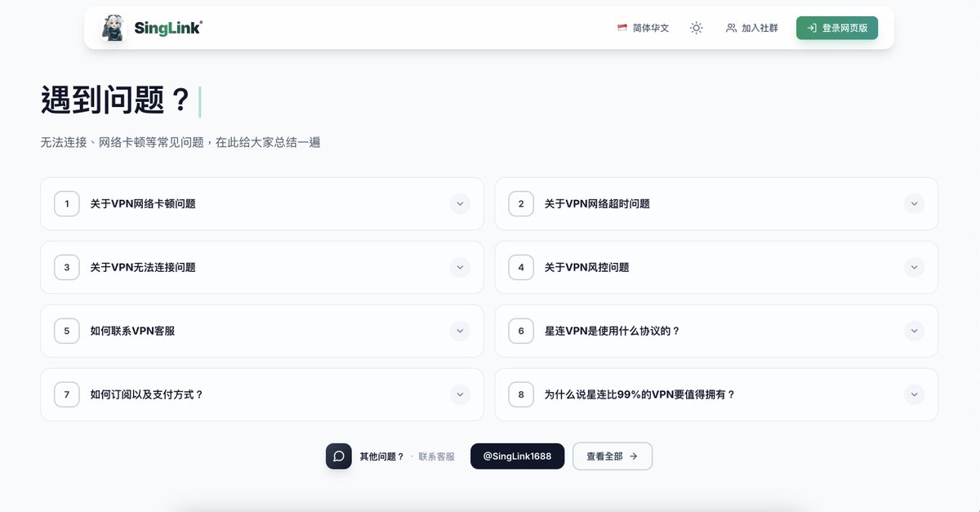Select the question title 关于VPN无法连接问题
This screenshot has width=980, height=512.
click(x=143, y=267)
